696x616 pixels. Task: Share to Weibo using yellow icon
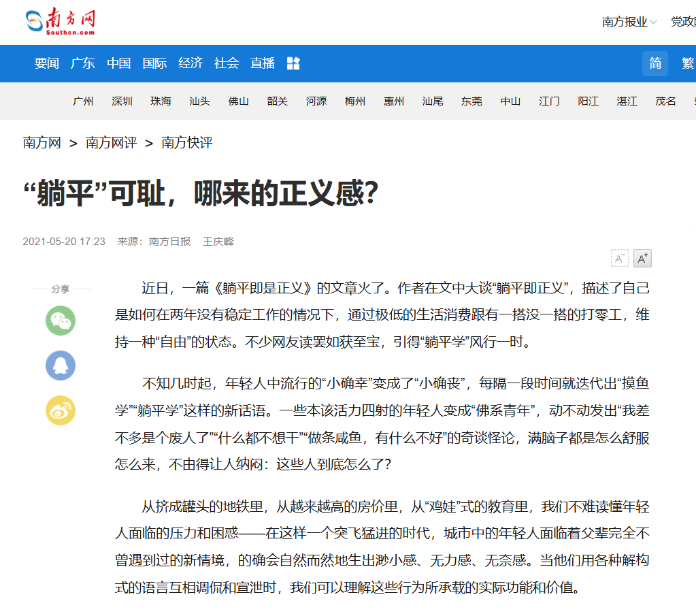[x=61, y=410]
